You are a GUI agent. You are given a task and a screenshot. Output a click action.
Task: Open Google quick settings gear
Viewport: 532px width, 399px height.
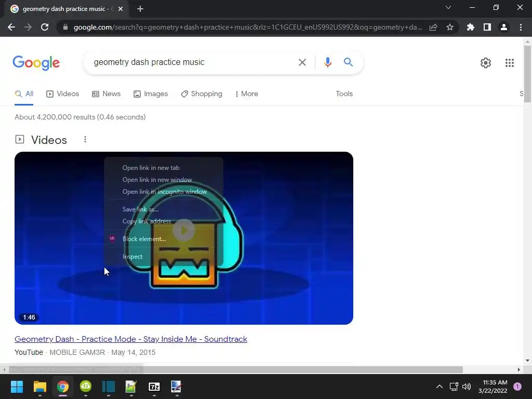point(486,63)
